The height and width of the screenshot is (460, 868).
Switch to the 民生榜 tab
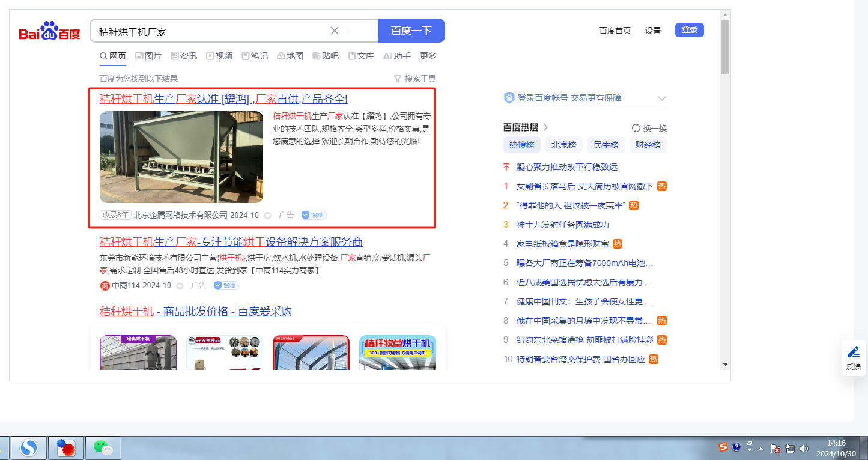[x=606, y=145]
